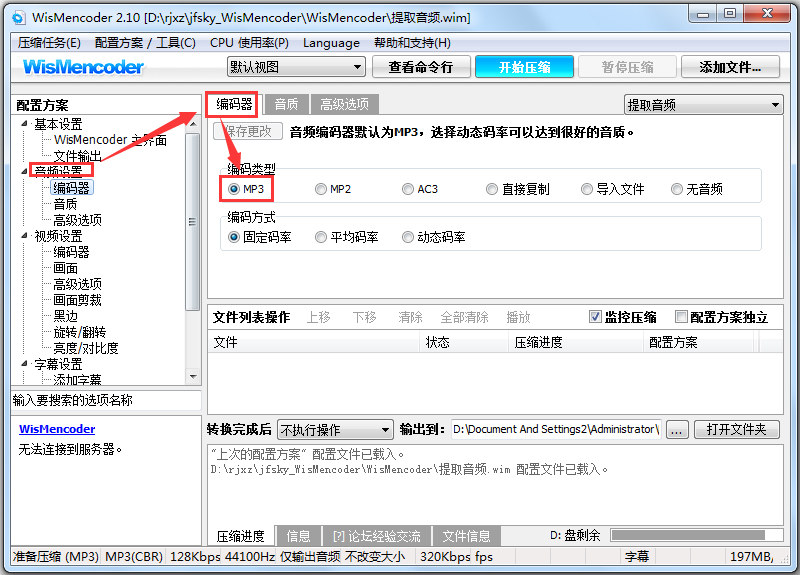
Task: Open the Language menu
Action: (x=331, y=43)
